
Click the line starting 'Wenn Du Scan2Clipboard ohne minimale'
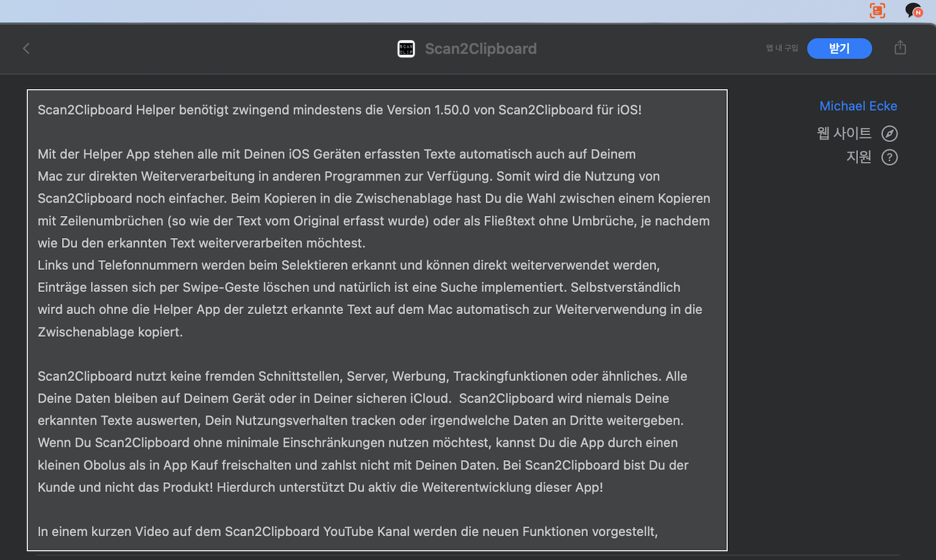(x=358, y=443)
